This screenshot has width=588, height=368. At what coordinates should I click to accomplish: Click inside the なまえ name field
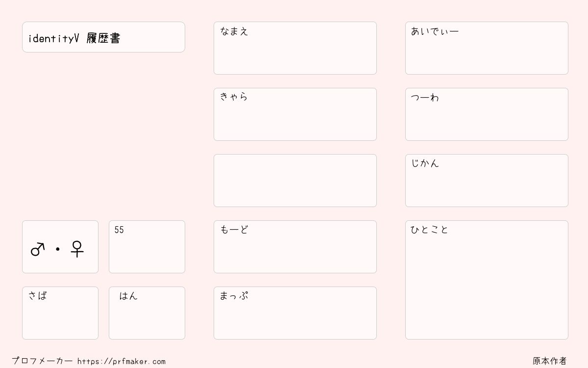(295, 48)
